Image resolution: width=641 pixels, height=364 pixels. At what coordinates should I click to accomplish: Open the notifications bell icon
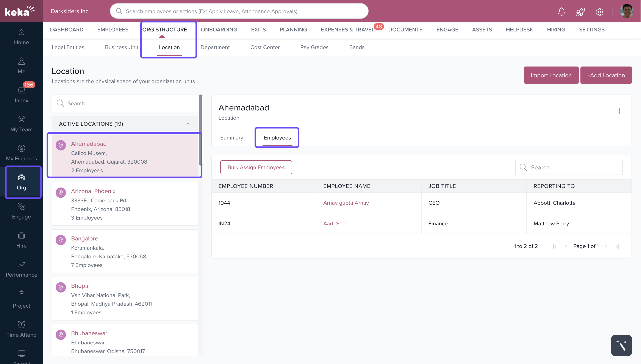(x=561, y=11)
